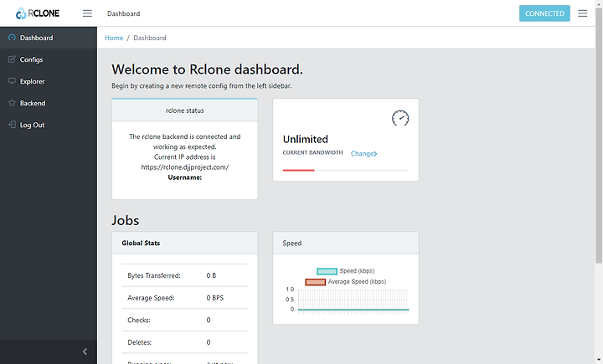
Task: Open Configs in the sidebar
Action: pyautogui.click(x=49, y=59)
